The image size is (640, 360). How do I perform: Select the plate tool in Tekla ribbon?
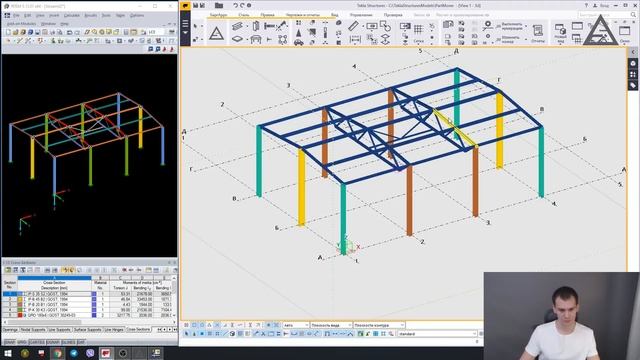coord(237,39)
